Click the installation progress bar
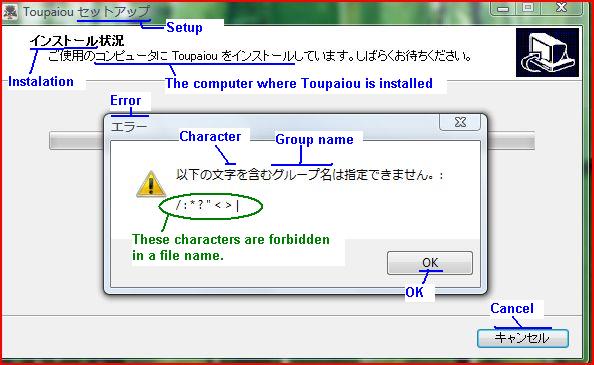The width and height of the screenshot is (594, 365). click(292, 141)
